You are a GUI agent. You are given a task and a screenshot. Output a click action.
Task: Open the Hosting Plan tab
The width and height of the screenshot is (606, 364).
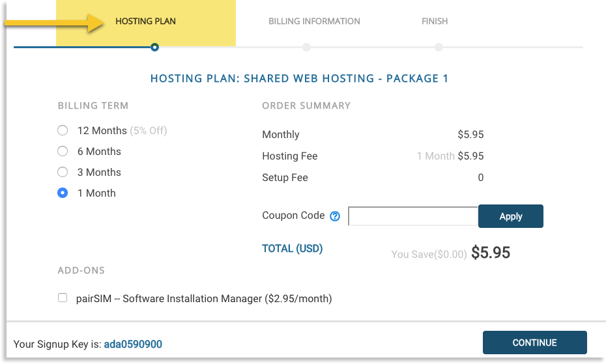pyautogui.click(x=145, y=21)
